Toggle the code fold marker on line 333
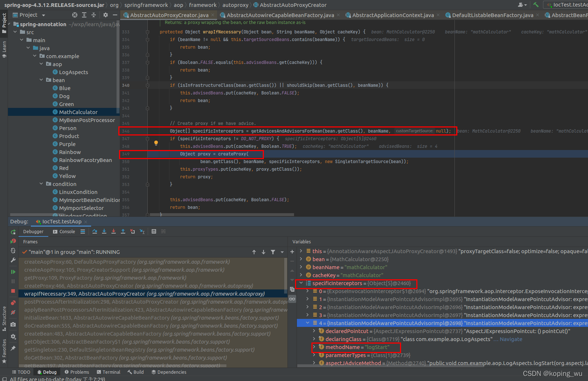588x381 pixels. click(x=147, y=32)
